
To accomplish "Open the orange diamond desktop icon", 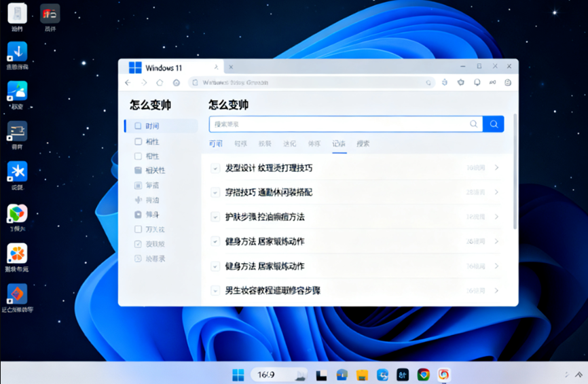I will [17, 294].
